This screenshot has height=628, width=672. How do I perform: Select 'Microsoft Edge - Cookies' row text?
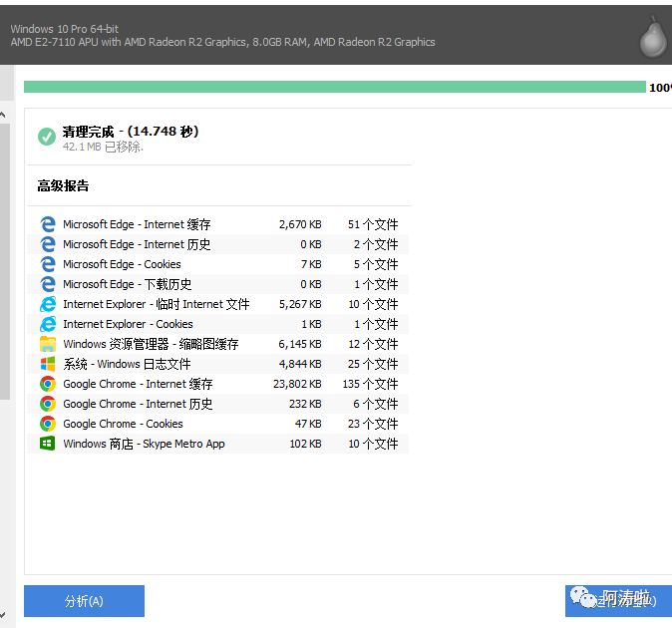tap(123, 264)
